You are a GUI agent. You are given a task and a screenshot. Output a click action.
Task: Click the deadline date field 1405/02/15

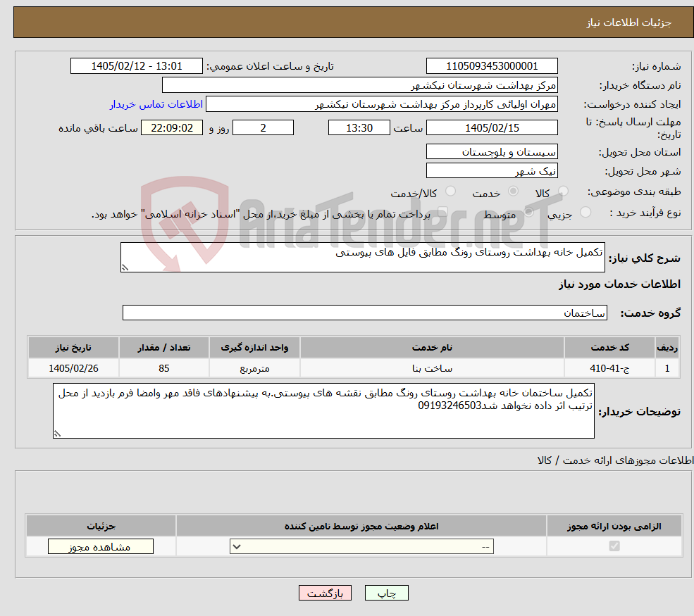(x=492, y=128)
